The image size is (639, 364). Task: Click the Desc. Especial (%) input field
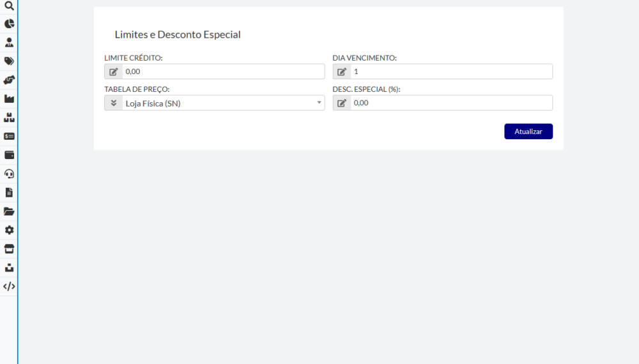pos(451,103)
